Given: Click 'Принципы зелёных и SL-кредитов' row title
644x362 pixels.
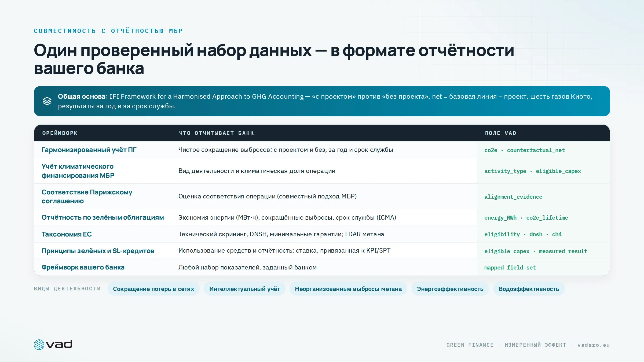Looking at the screenshot, I should (98, 251).
